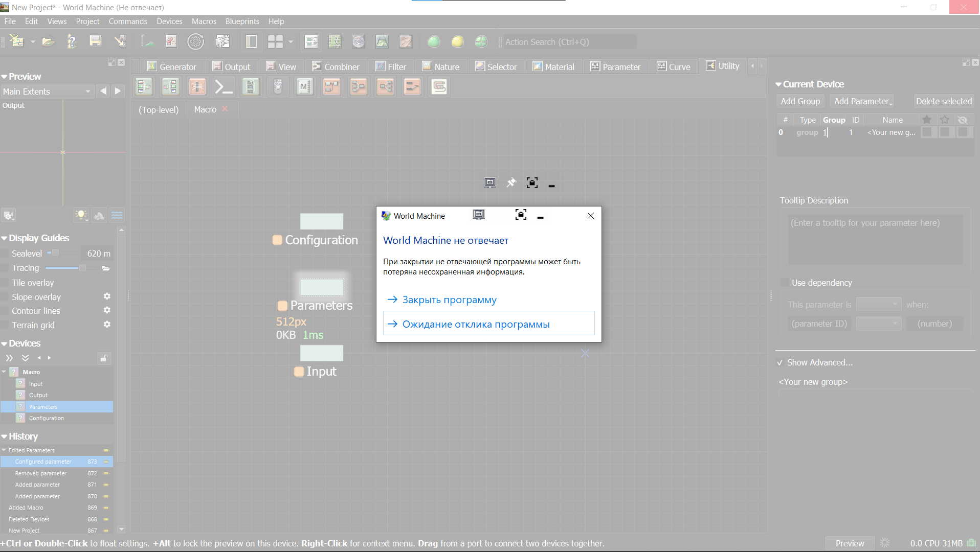Tick the Use dependency checkbox
Viewport: 980px width, 552px height.
click(x=785, y=283)
